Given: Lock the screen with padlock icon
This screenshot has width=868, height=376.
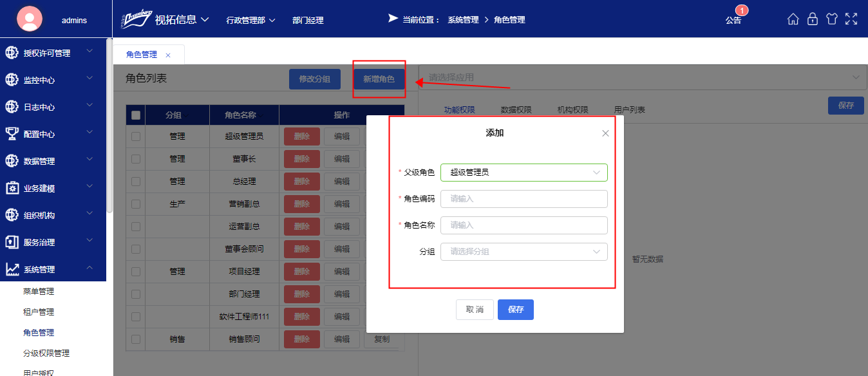Looking at the screenshot, I should coord(813,19).
